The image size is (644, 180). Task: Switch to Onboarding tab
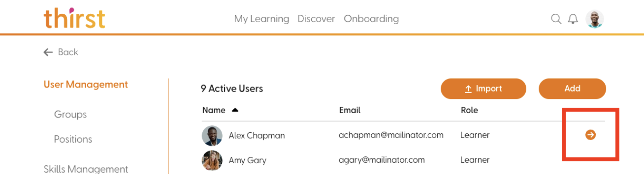[371, 19]
